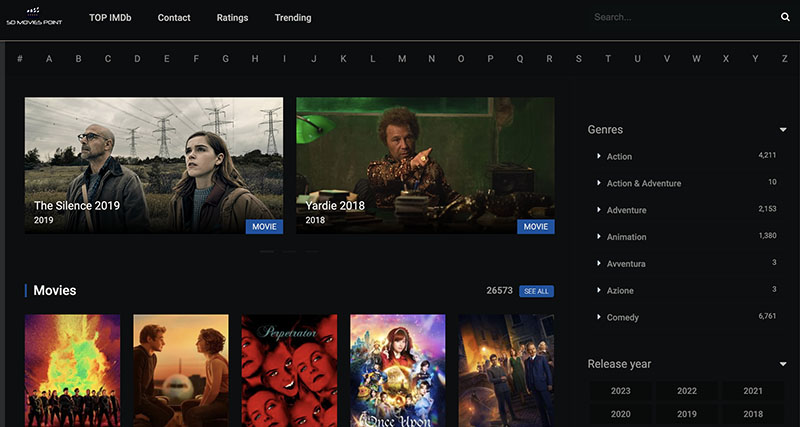This screenshot has width=800, height=427.
Task: Click the triangle beside Animation
Action: 599,236
